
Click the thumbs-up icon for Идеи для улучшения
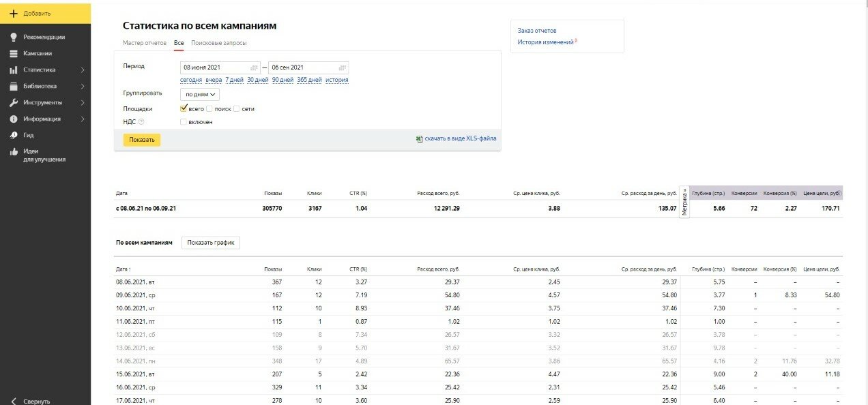click(14, 151)
